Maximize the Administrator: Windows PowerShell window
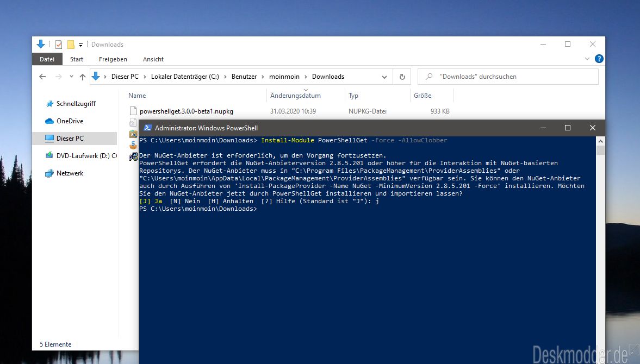 pyautogui.click(x=567, y=128)
